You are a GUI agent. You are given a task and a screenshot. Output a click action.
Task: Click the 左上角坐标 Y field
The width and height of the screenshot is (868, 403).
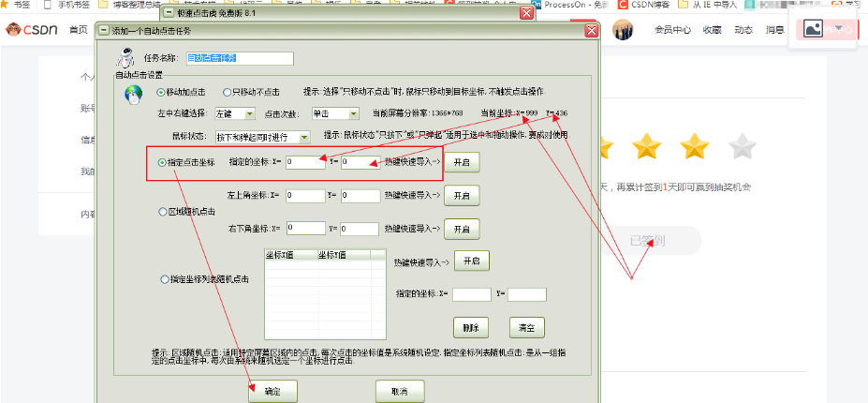pos(360,196)
